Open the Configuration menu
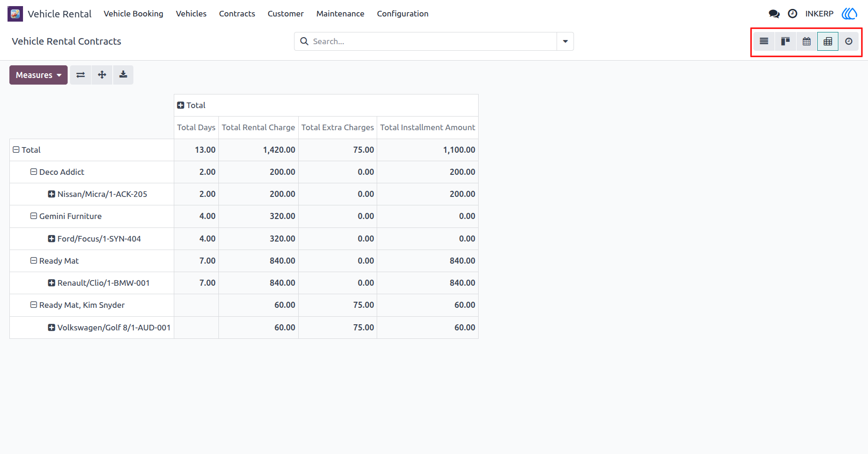 pyautogui.click(x=403, y=14)
